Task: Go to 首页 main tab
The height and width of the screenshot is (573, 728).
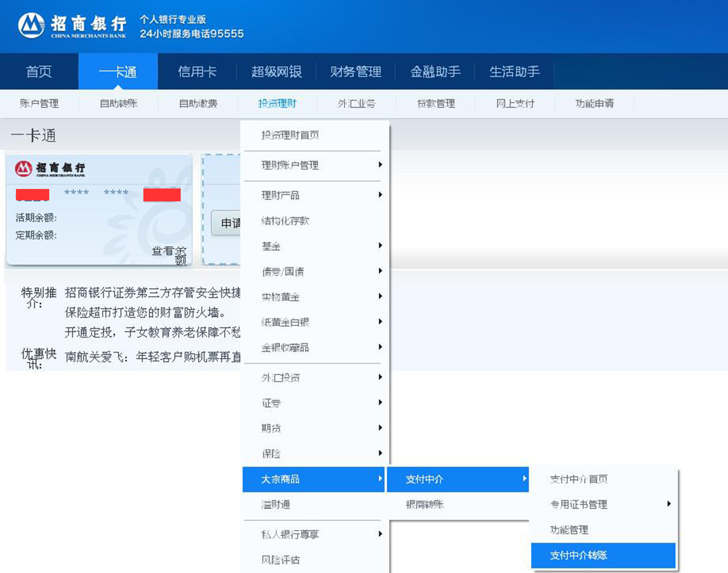Action: point(39,72)
